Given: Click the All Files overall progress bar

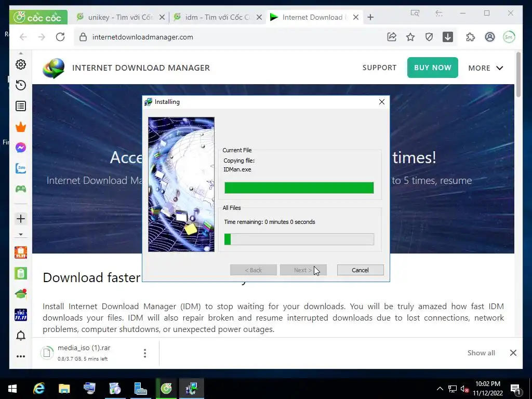Looking at the screenshot, I should tap(299, 239).
